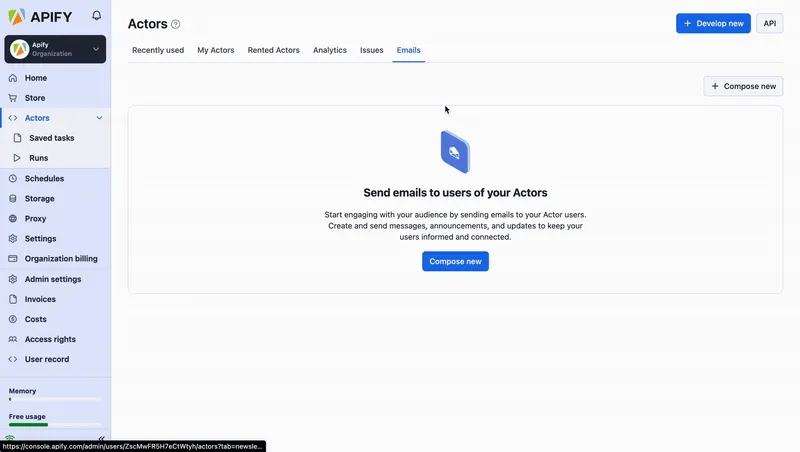800x452 pixels.
Task: Click top-right Compose new button
Action: tap(743, 86)
